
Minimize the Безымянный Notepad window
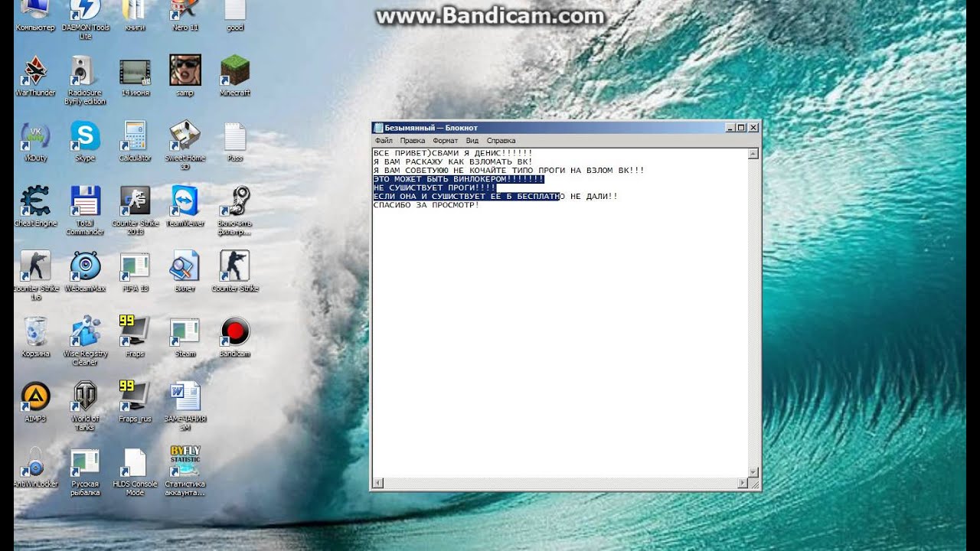[730, 128]
